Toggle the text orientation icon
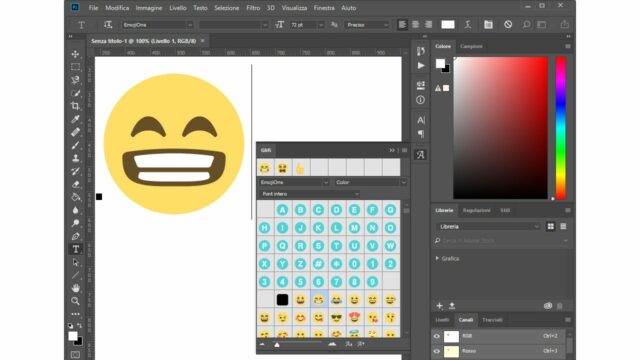This screenshot has width=640, height=360. tap(108, 25)
